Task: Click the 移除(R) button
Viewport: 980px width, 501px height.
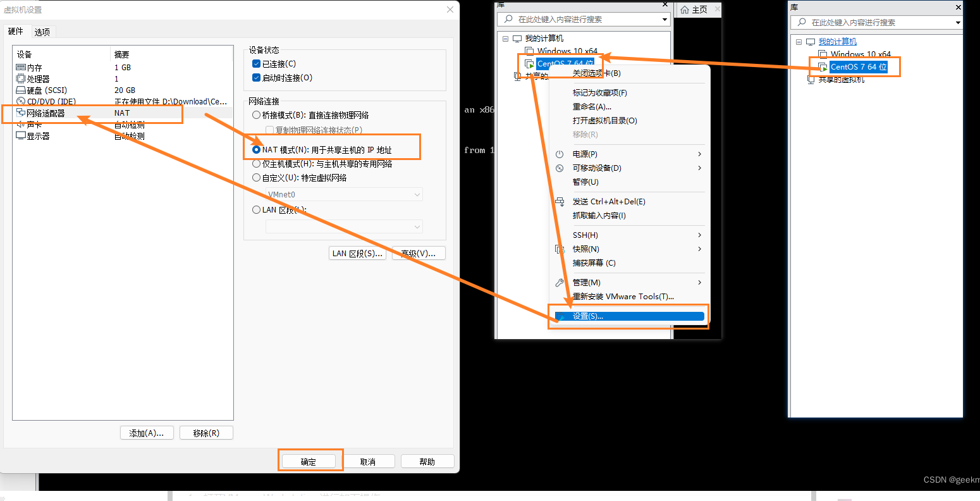Action: [x=206, y=433]
